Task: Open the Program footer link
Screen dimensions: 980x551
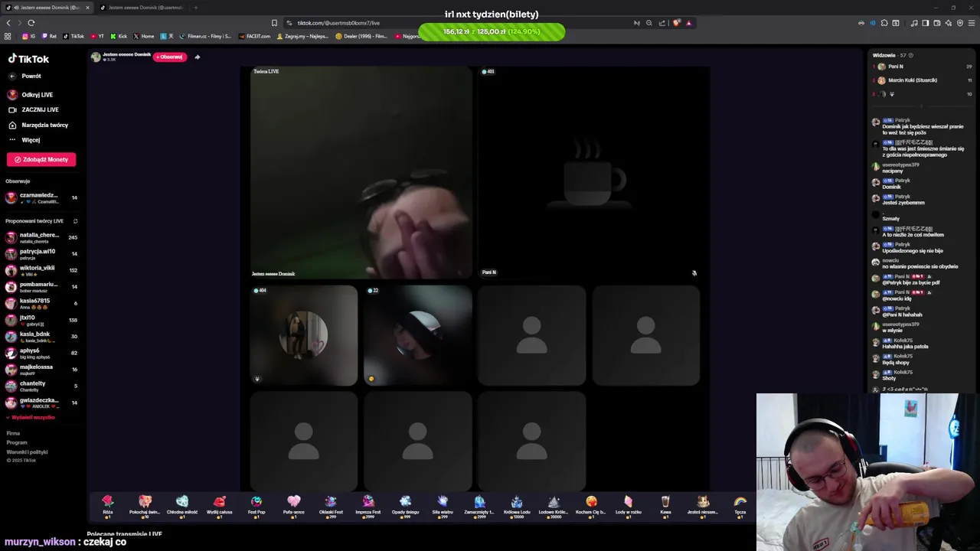Action: pyautogui.click(x=17, y=442)
